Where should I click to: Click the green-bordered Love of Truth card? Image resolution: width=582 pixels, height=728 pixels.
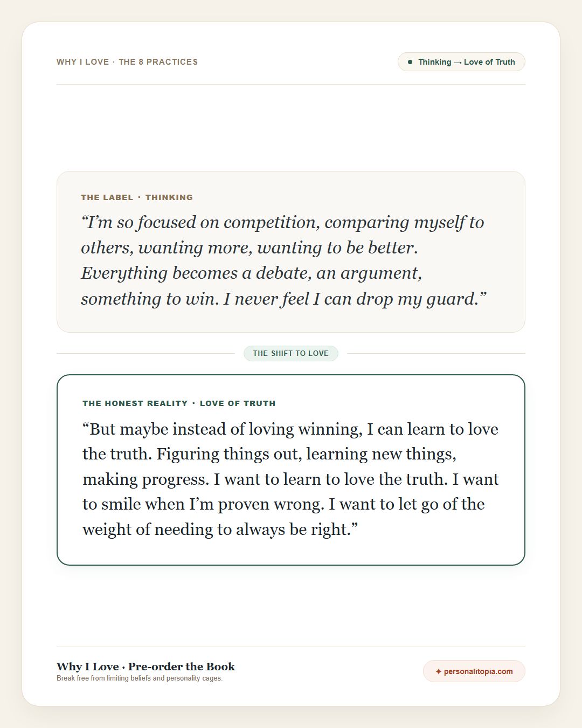pos(291,470)
